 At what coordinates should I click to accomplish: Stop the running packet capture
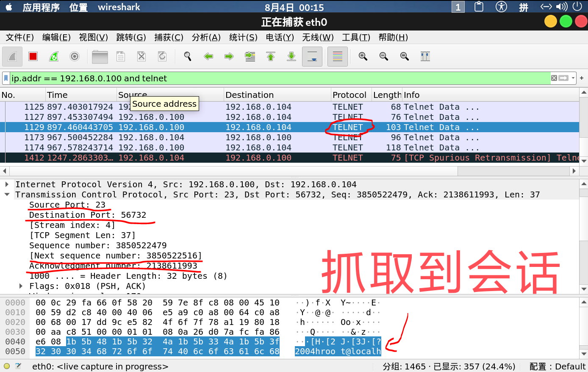(33, 56)
